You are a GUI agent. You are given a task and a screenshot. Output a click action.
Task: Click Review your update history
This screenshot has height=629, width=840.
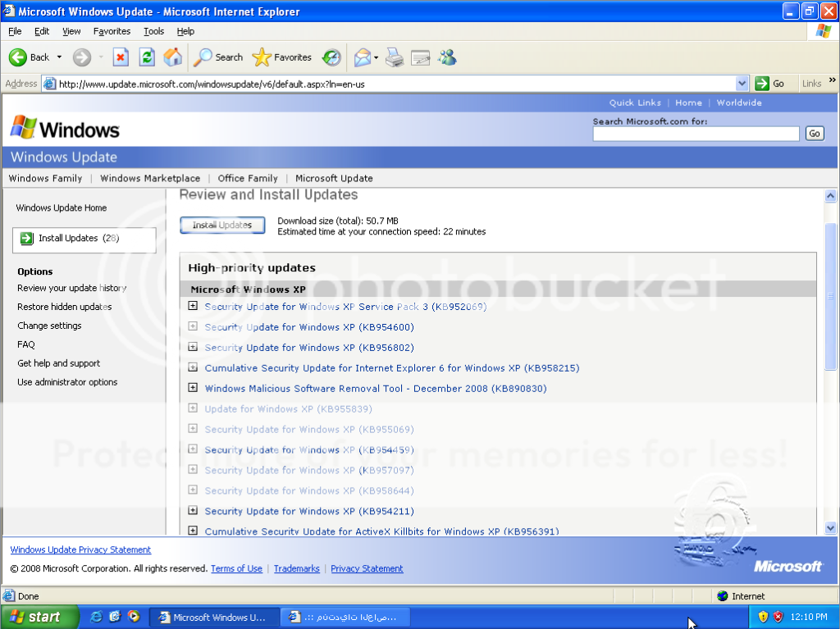pos(72,288)
